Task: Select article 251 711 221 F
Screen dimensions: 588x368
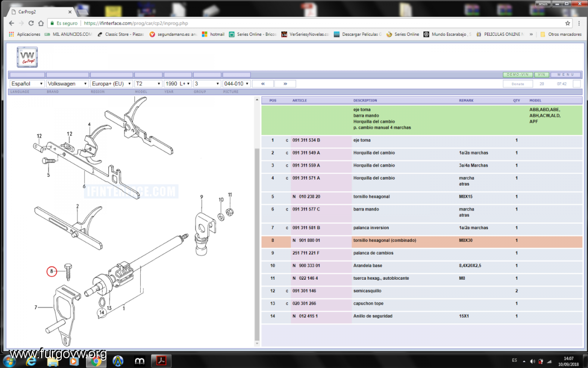Action: (306, 253)
